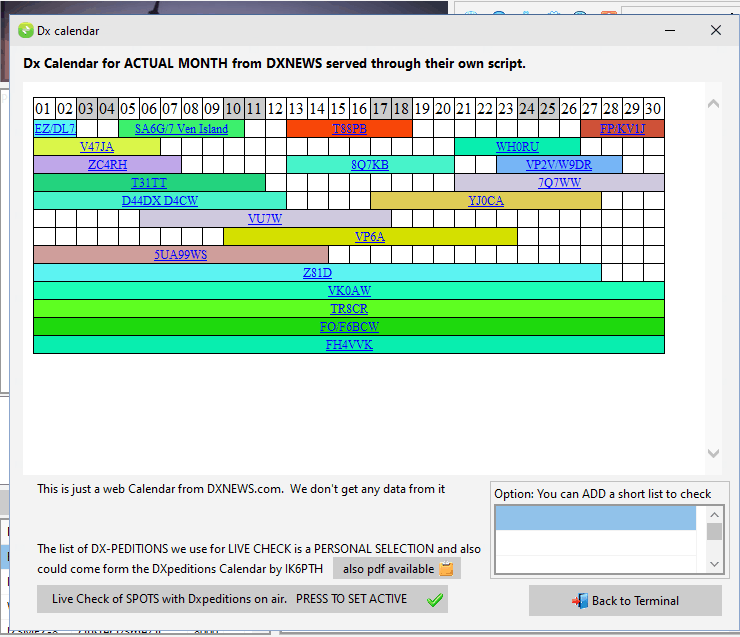Open the Z81D DXpedition link
Image resolution: width=740 pixels, height=637 pixels.
pyautogui.click(x=317, y=273)
